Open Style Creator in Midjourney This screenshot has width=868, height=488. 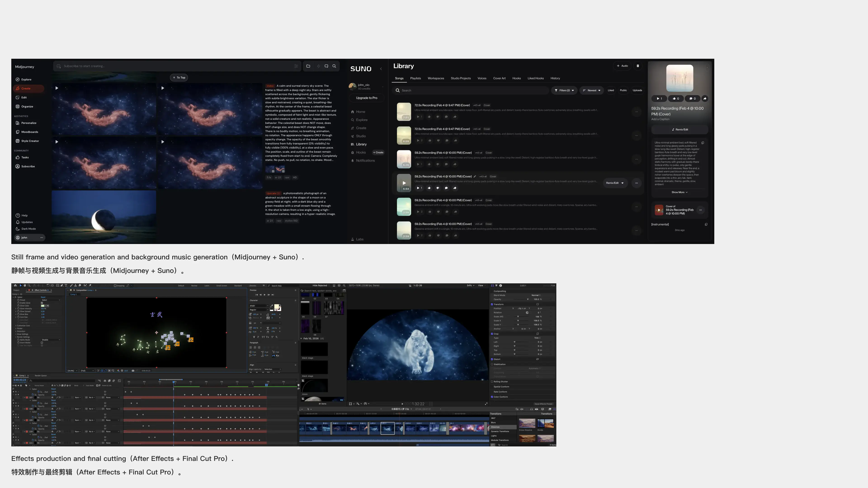(x=27, y=141)
